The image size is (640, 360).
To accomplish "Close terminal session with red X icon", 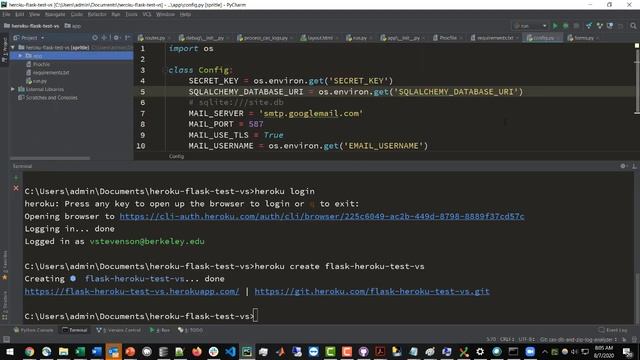I will [16, 188].
